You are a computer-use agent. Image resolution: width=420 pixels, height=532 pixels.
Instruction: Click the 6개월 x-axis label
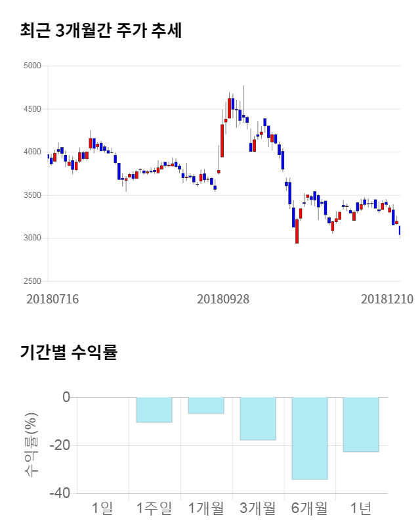click(310, 508)
